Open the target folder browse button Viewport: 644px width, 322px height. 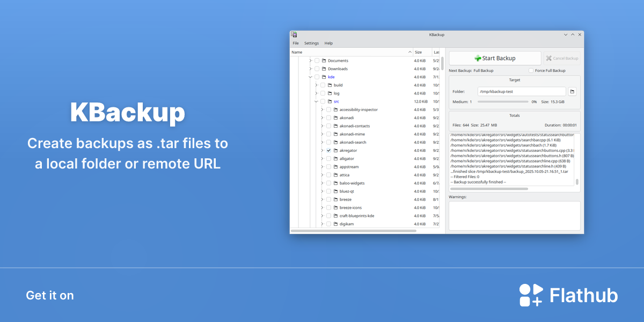[572, 92]
